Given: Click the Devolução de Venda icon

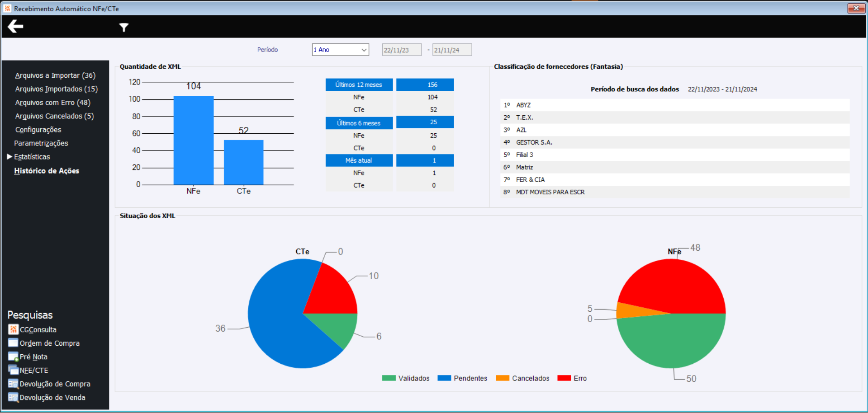Looking at the screenshot, I should (13, 397).
